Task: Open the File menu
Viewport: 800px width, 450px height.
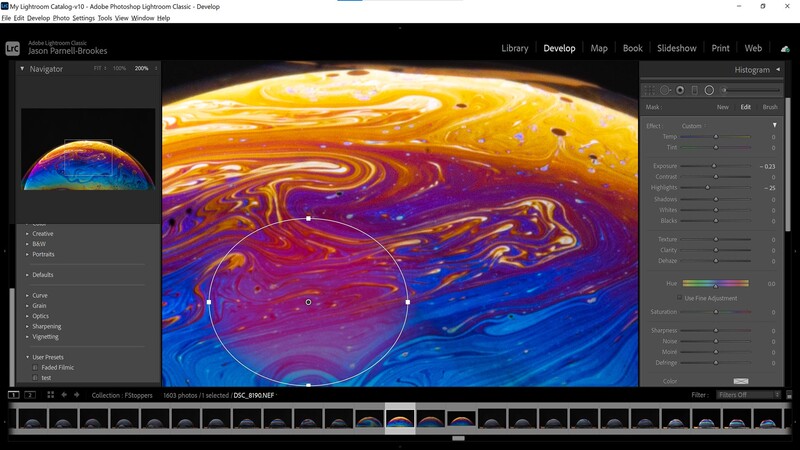Action: tap(6, 18)
